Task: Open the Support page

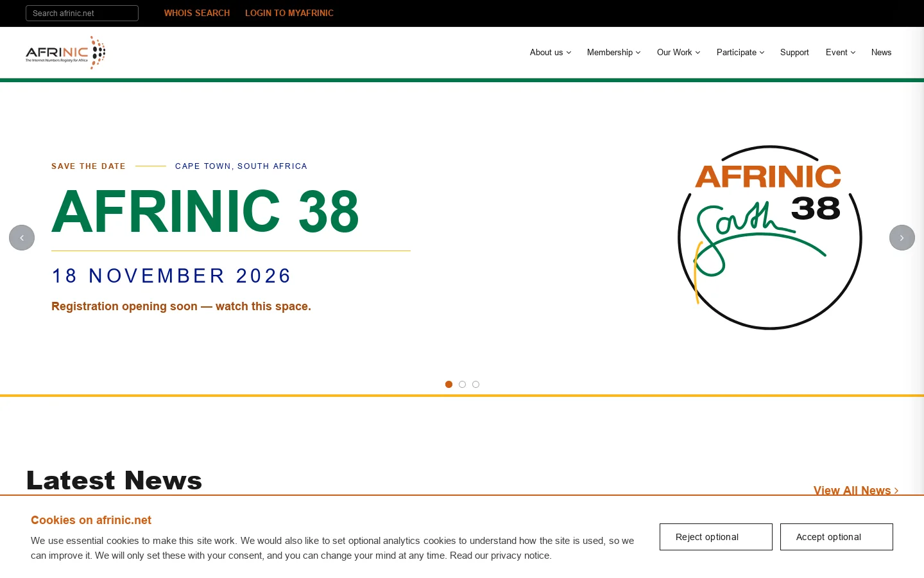Action: coord(794,53)
